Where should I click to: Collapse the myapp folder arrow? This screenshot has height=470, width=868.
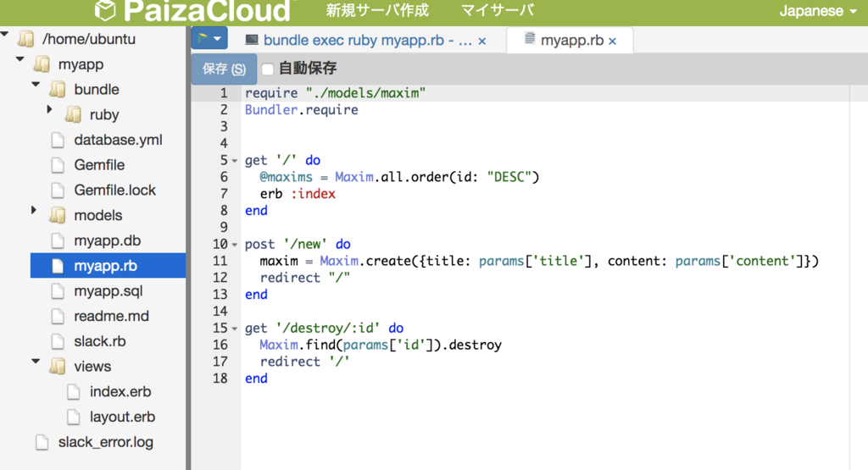tap(20, 59)
